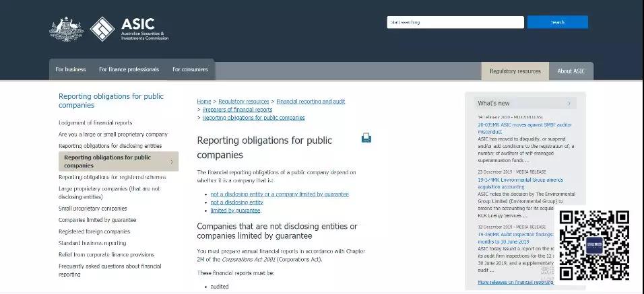Viewport: 644px width, 294px height.
Task: Focus the Start searching input field
Action: [x=455, y=22]
